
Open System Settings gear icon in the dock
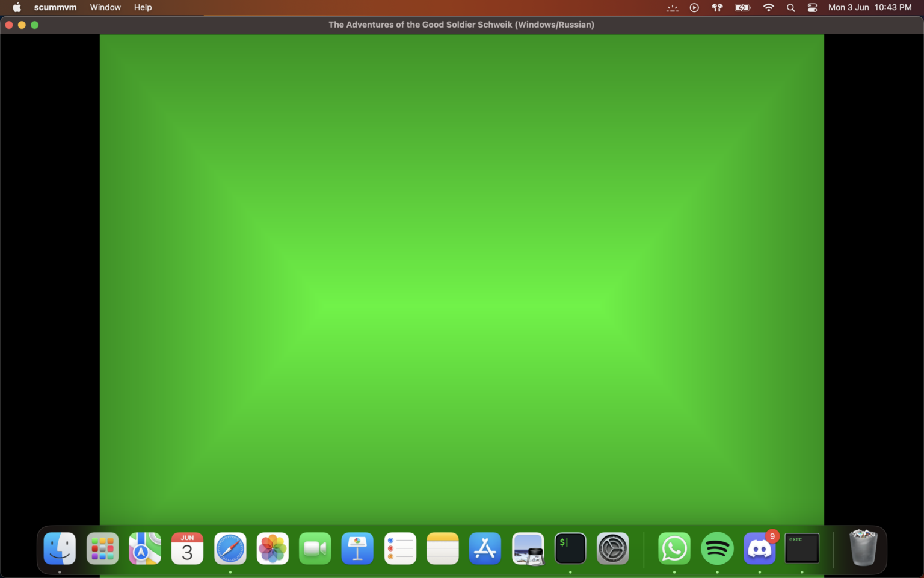point(612,548)
